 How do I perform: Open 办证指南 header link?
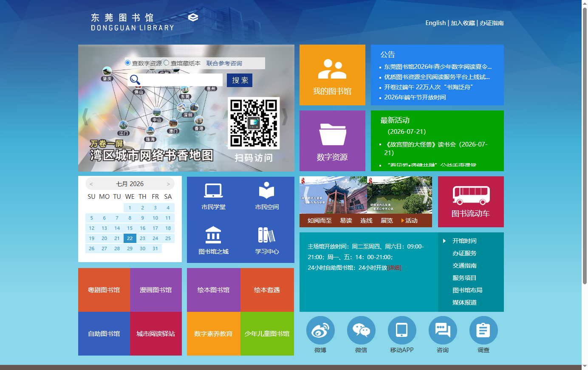(492, 23)
